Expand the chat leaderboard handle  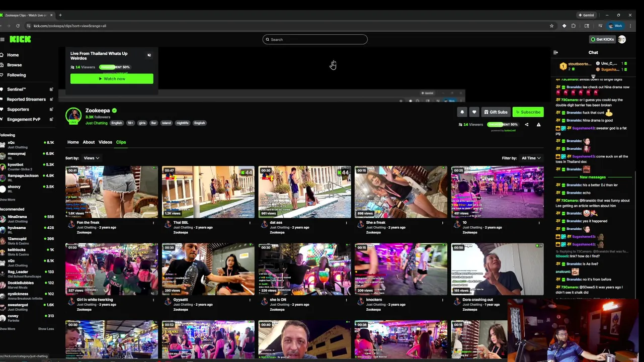[593, 76]
